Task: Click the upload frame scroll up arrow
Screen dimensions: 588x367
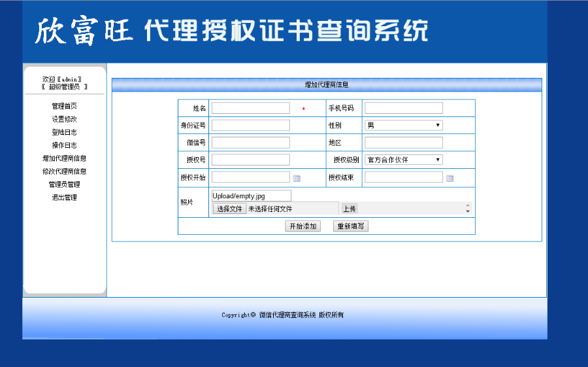Action: click(x=468, y=205)
